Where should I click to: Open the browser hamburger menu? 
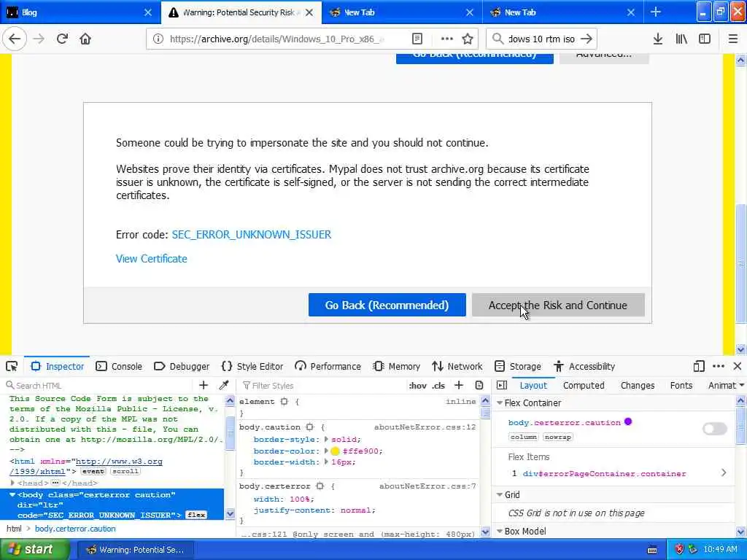[x=733, y=39]
